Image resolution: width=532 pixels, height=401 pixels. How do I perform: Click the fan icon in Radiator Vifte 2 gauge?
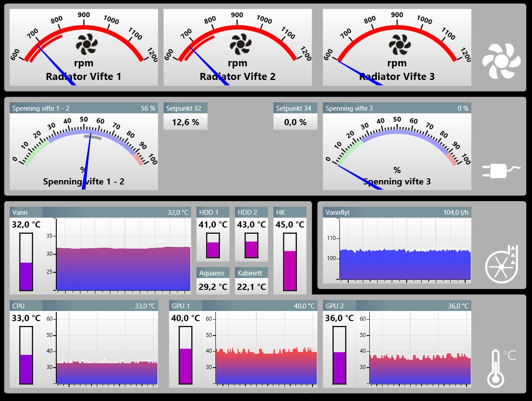pyautogui.click(x=240, y=44)
